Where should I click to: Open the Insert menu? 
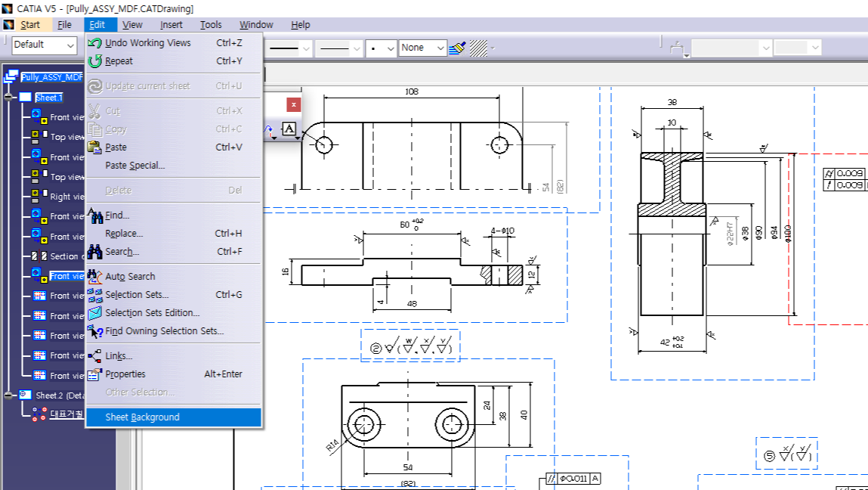point(171,24)
